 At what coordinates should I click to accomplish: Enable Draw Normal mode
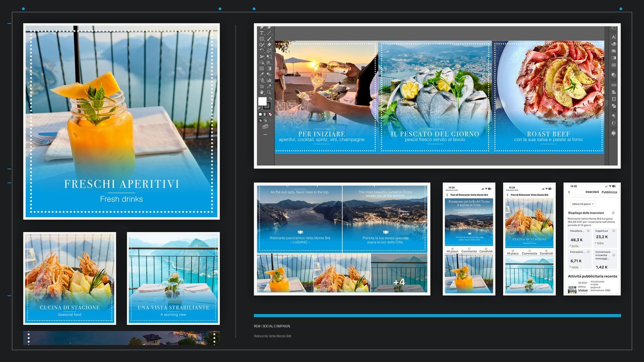pos(260,120)
